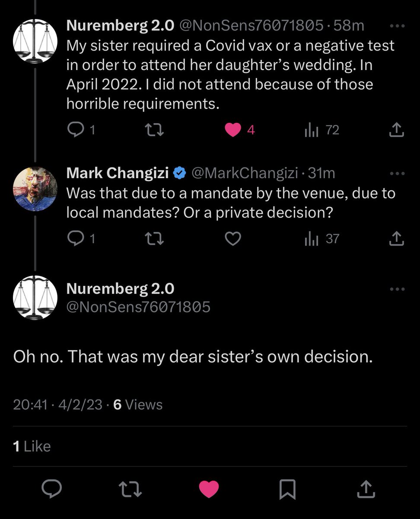Unlike the main tweet using bottom heart
Viewport: 420px width, 519px height.
[209, 489]
